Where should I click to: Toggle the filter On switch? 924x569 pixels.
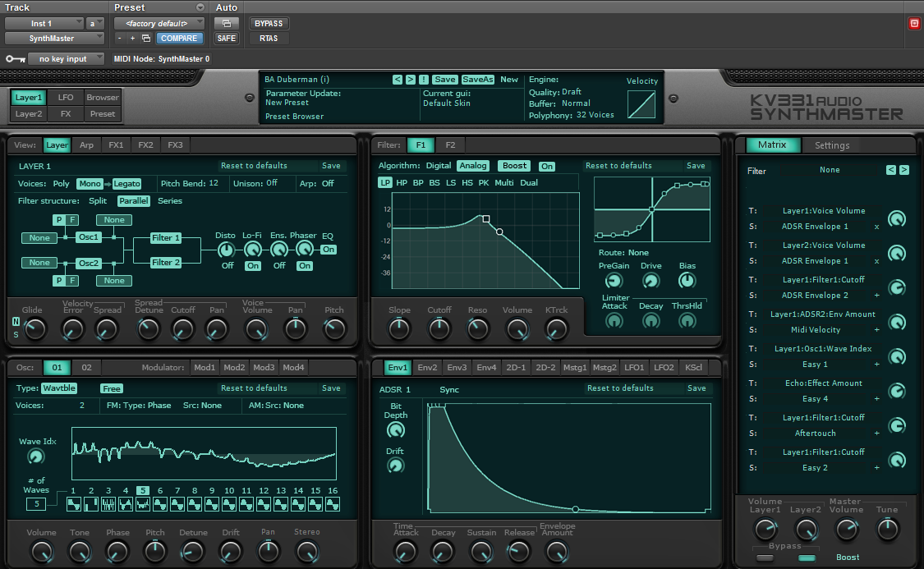[x=547, y=167]
